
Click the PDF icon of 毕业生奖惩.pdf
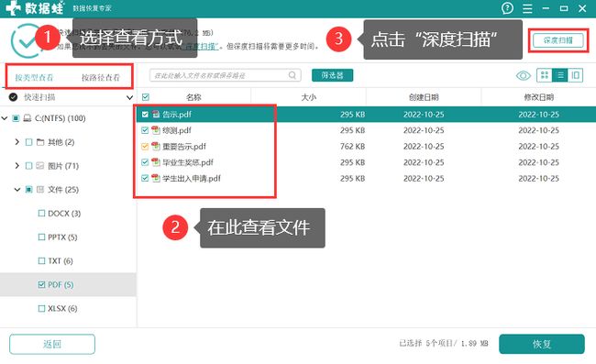pos(156,162)
